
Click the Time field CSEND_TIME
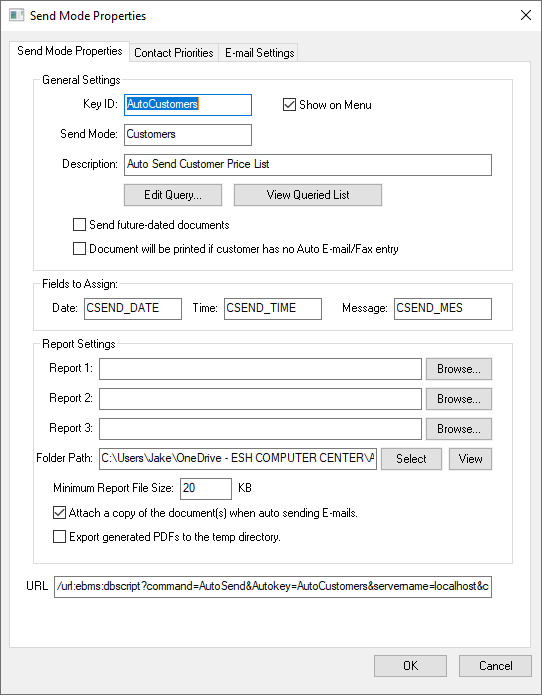click(273, 308)
